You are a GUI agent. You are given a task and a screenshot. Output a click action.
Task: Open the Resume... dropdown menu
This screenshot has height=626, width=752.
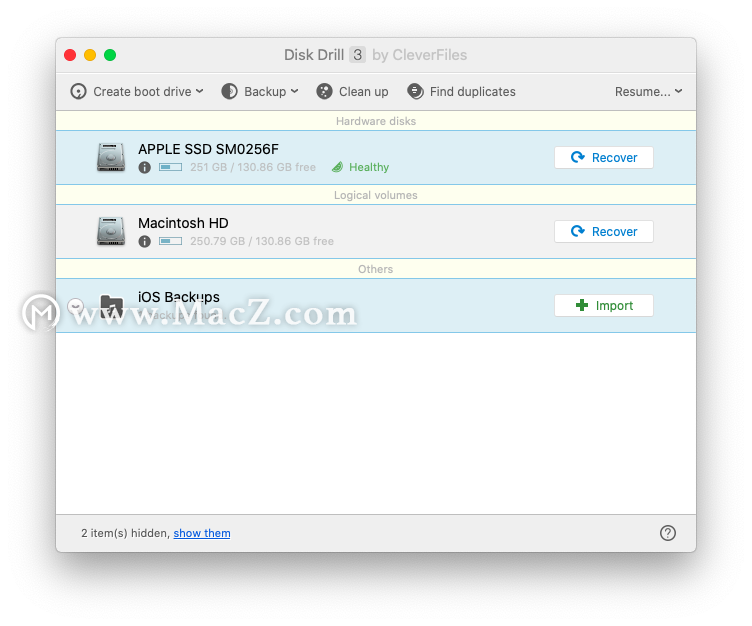[648, 92]
